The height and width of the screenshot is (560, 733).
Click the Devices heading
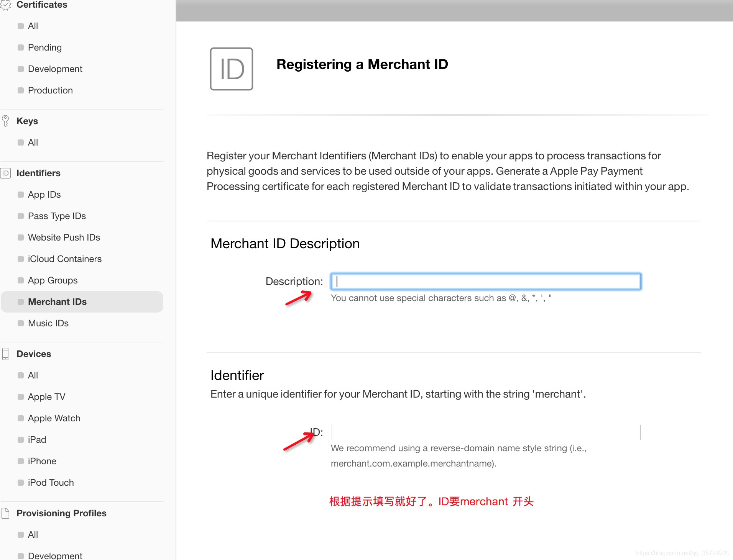point(34,354)
